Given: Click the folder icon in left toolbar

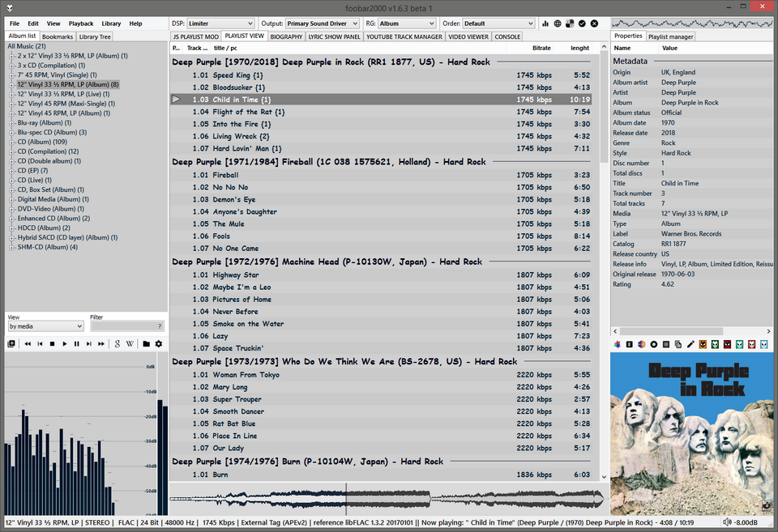Looking at the screenshot, I should coord(147,344).
